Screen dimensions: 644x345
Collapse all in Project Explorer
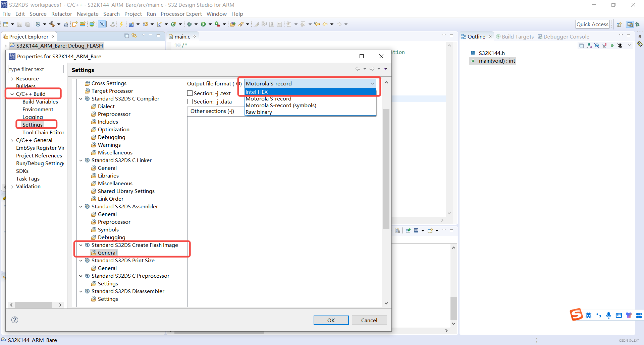(x=127, y=36)
